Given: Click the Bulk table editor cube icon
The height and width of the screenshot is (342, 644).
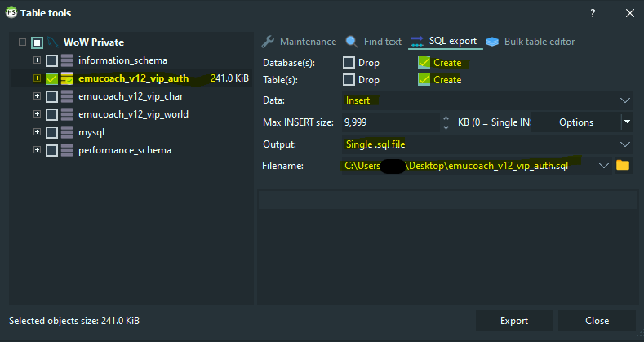Looking at the screenshot, I should pos(491,42).
